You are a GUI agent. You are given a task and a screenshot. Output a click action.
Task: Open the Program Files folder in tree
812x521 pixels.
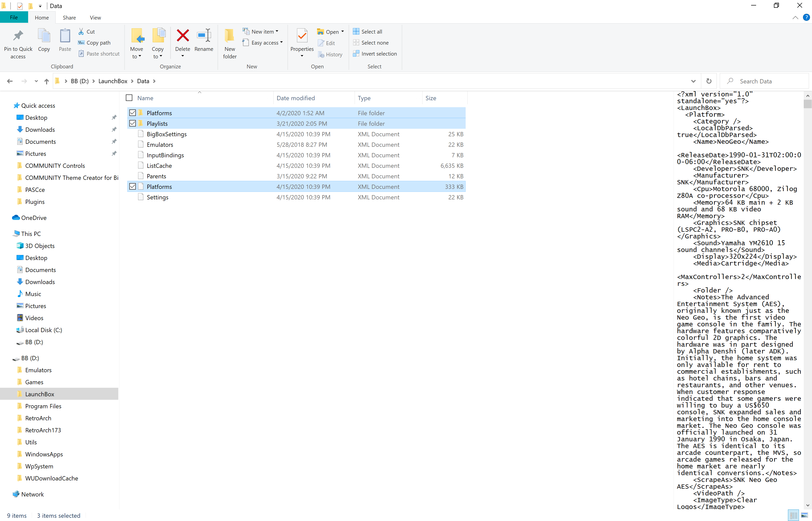43,406
